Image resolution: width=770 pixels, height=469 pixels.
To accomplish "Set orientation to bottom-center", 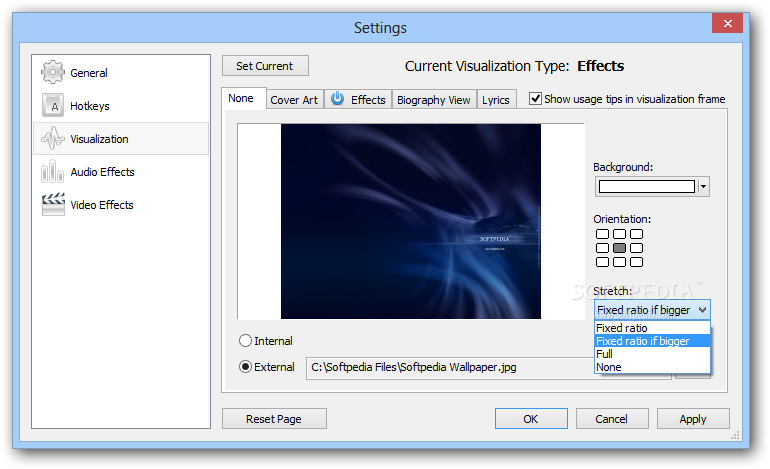I will (x=619, y=262).
